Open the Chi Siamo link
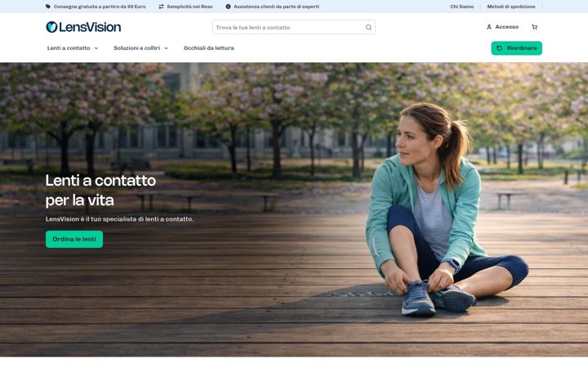Screen dimensions: 588x368 click(462, 7)
